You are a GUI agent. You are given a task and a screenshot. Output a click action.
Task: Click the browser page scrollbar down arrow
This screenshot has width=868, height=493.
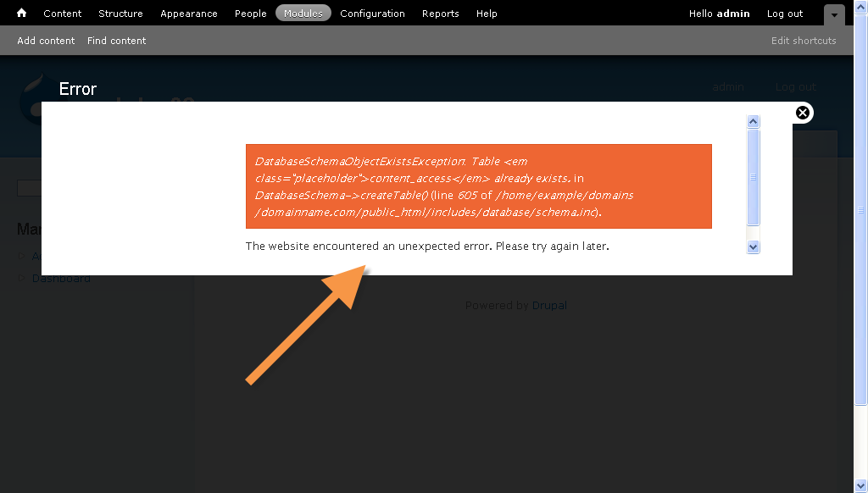point(861,486)
